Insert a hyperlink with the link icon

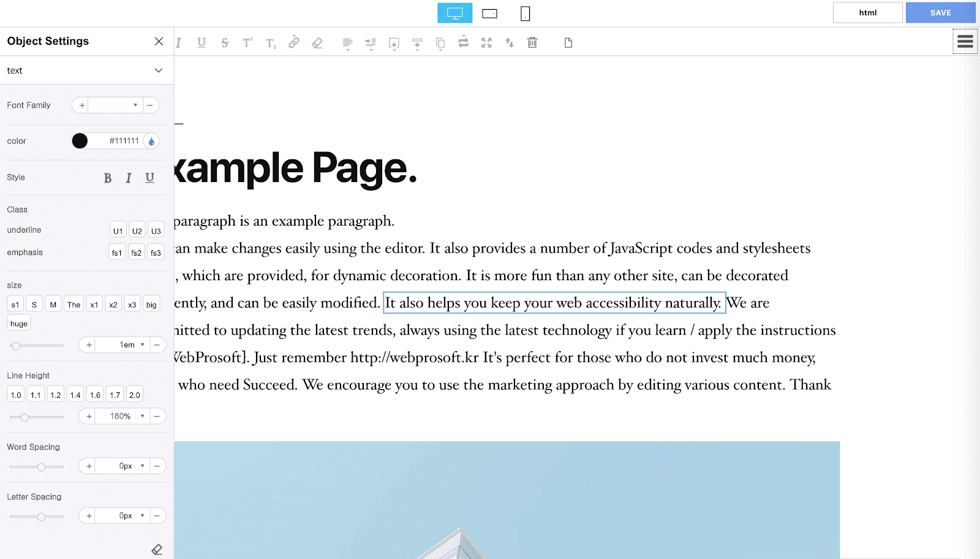[294, 42]
